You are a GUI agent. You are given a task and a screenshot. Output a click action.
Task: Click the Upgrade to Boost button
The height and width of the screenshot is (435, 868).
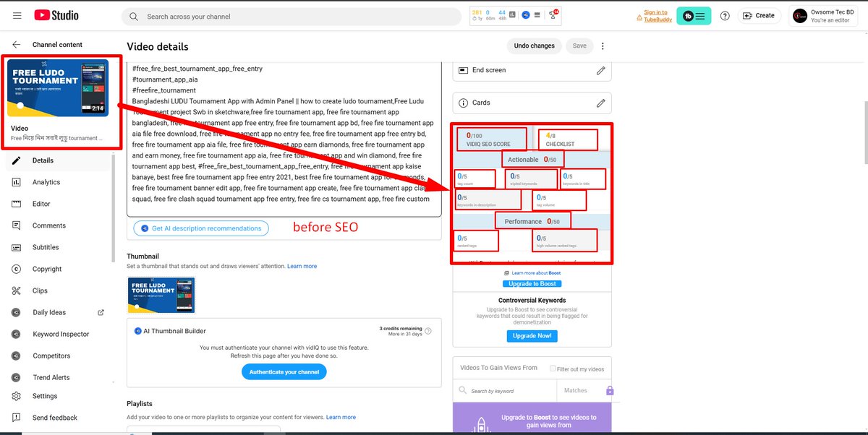coord(532,284)
